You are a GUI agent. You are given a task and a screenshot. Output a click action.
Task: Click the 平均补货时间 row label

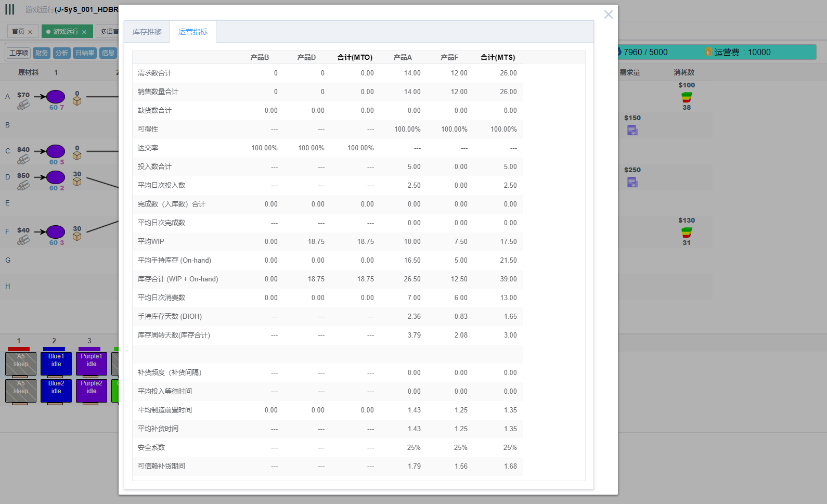[158, 429]
